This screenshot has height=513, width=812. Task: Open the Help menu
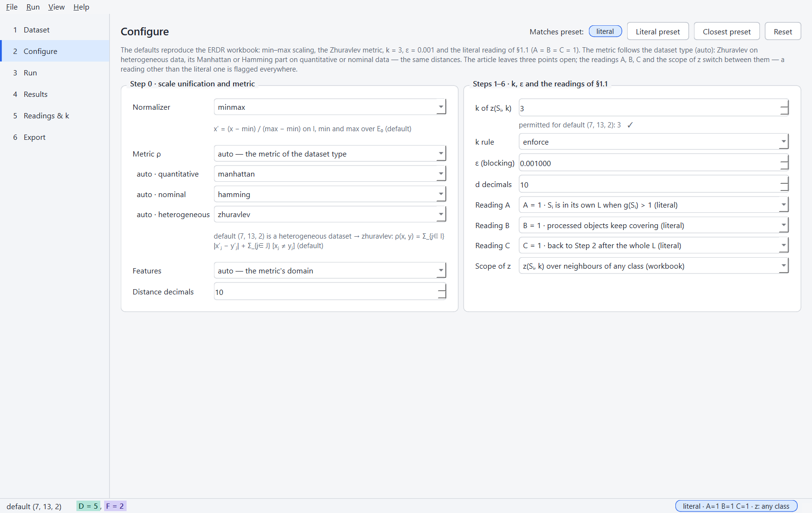81,7
